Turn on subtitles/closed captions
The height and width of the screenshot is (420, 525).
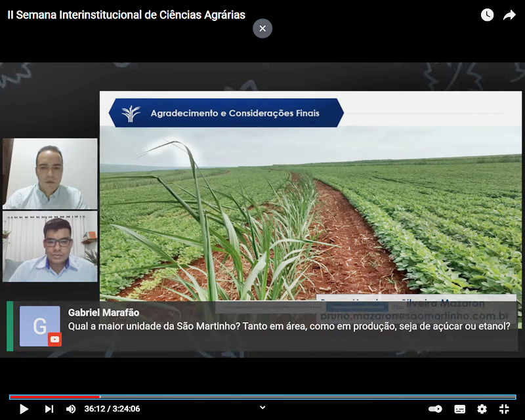point(459,409)
